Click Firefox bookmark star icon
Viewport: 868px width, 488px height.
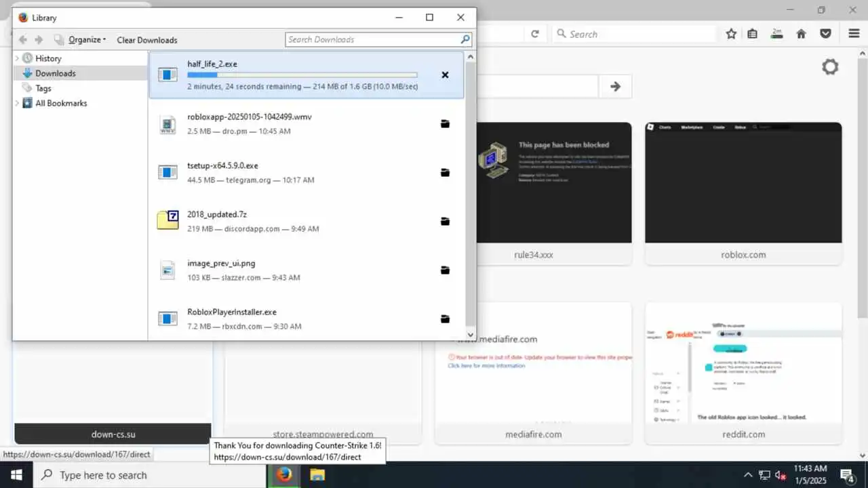(x=731, y=34)
